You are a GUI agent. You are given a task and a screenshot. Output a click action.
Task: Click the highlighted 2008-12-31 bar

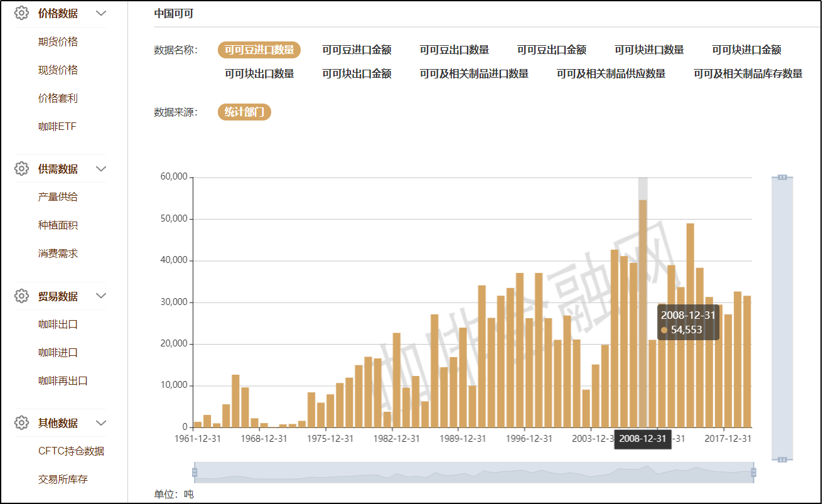[x=643, y=314]
